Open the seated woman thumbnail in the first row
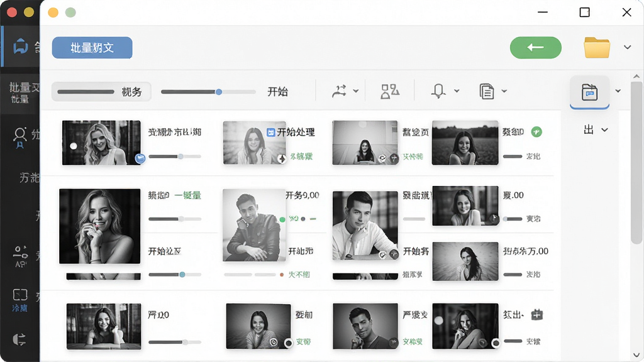Screen dimensions: 644x362 pos(365,143)
